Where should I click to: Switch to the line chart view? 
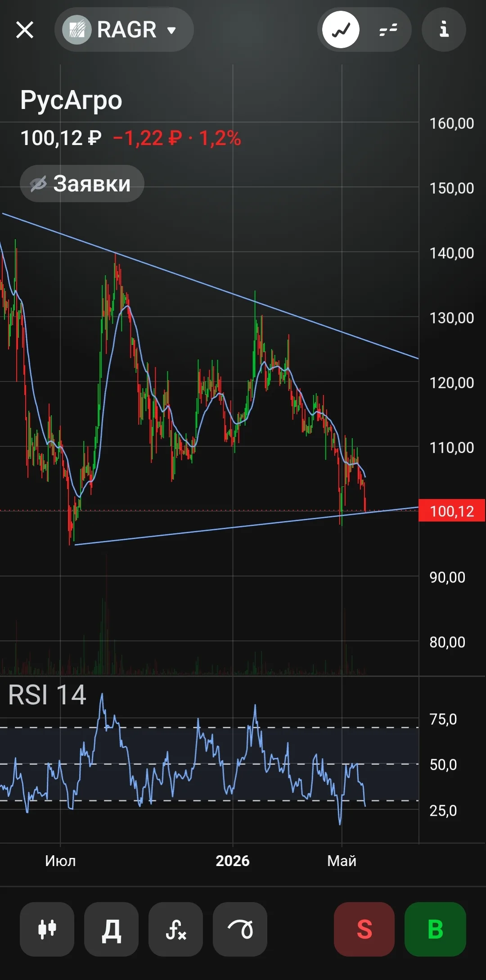[341, 30]
